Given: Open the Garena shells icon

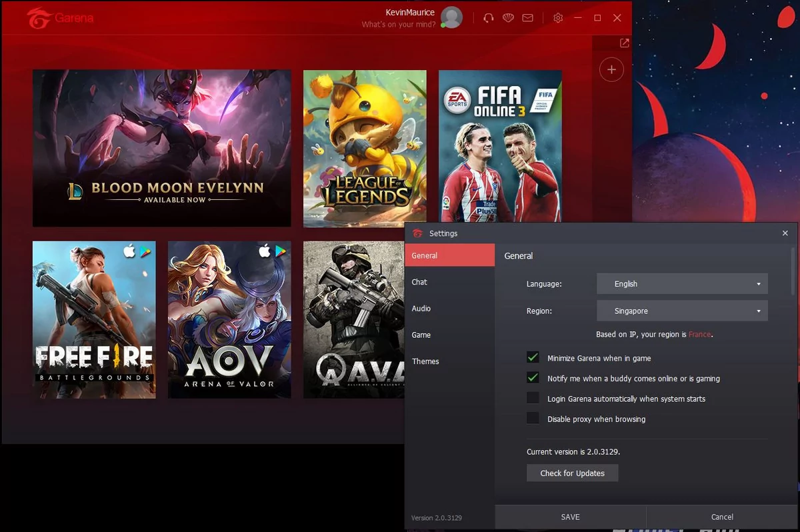Looking at the screenshot, I should [508, 18].
